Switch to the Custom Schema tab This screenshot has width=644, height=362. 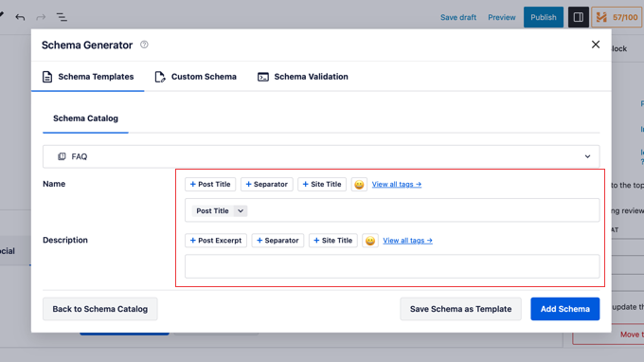tap(195, 77)
